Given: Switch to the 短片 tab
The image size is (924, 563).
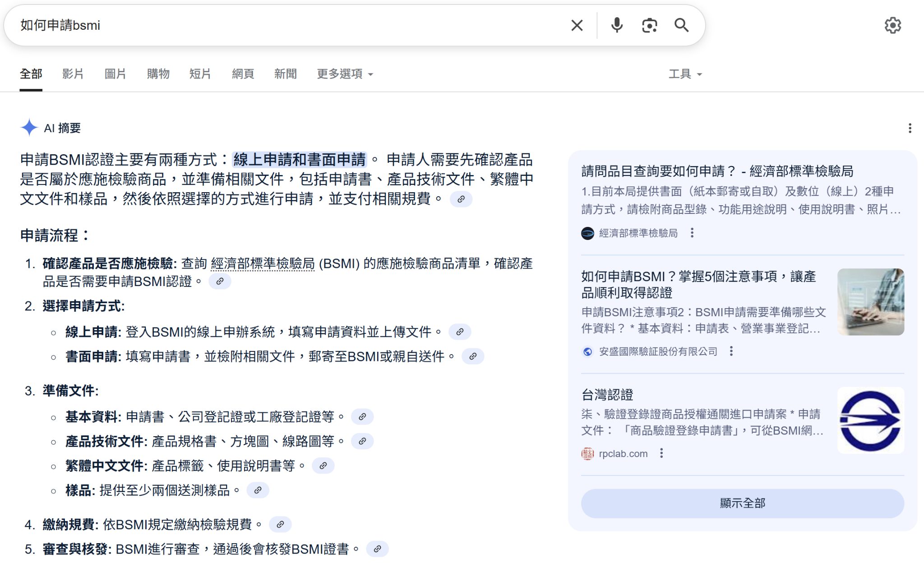Looking at the screenshot, I should click(200, 74).
